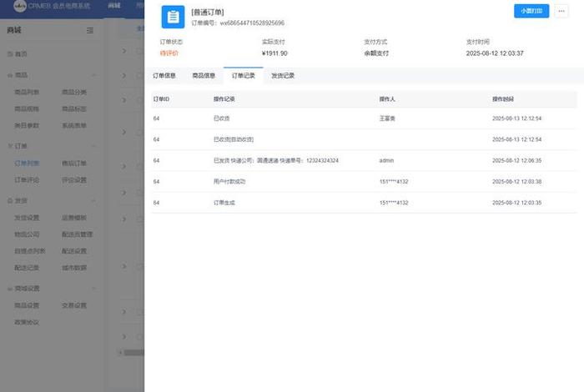Toggle the sidebar collapse icon beside 商城
This screenshot has height=392, width=584.
(90, 31)
